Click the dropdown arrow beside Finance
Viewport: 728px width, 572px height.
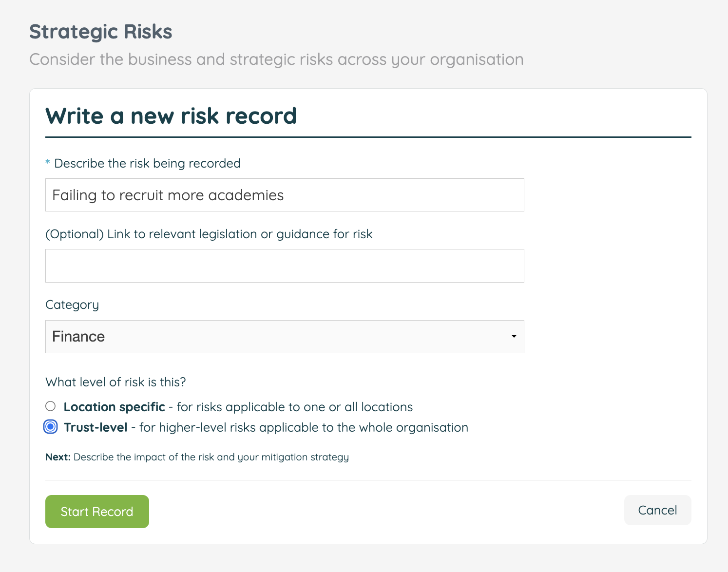pyautogui.click(x=513, y=336)
